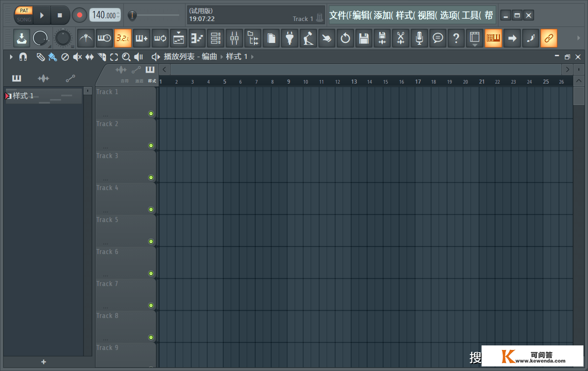Open the 编辑 menu
Screen dimensions: 588x371
362,15
